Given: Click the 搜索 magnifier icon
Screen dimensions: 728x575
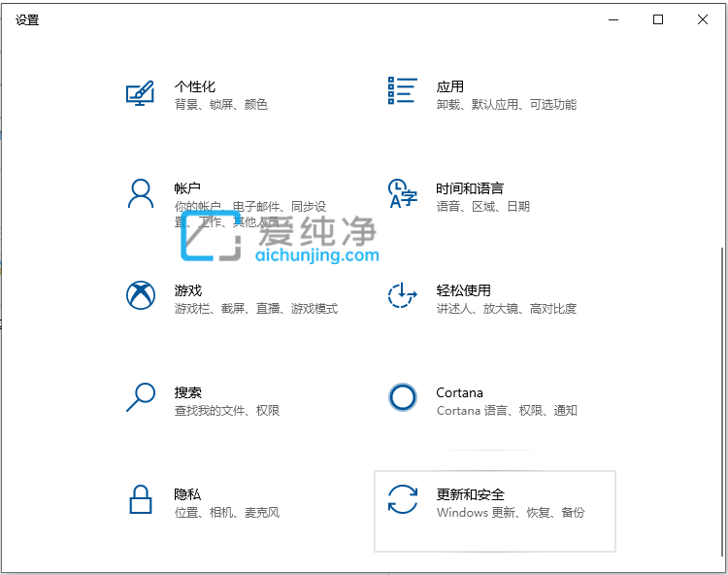Looking at the screenshot, I should click(140, 397).
